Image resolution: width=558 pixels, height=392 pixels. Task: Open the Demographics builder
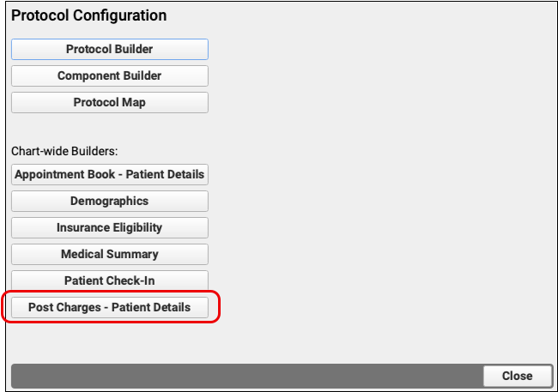(x=109, y=201)
